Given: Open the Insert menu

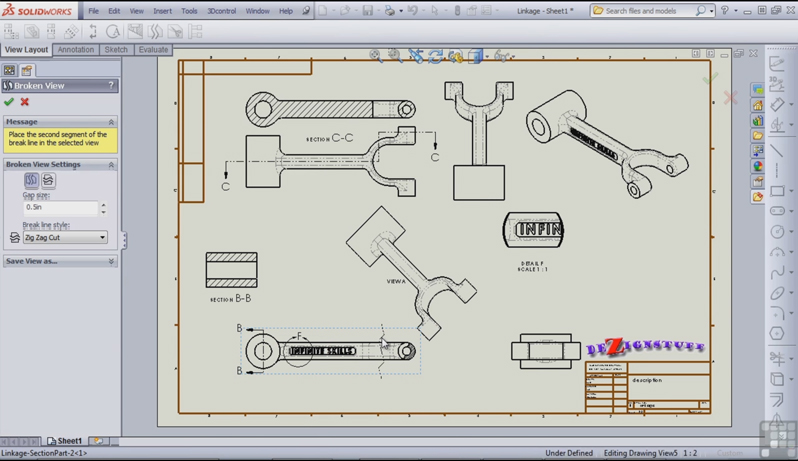Looking at the screenshot, I should (162, 11).
